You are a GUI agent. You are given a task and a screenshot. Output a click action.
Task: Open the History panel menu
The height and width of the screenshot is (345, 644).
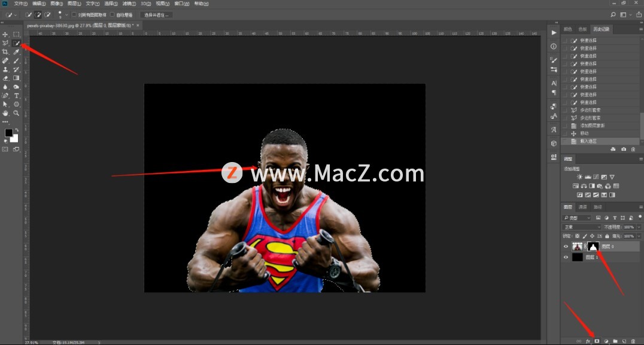pos(641,29)
